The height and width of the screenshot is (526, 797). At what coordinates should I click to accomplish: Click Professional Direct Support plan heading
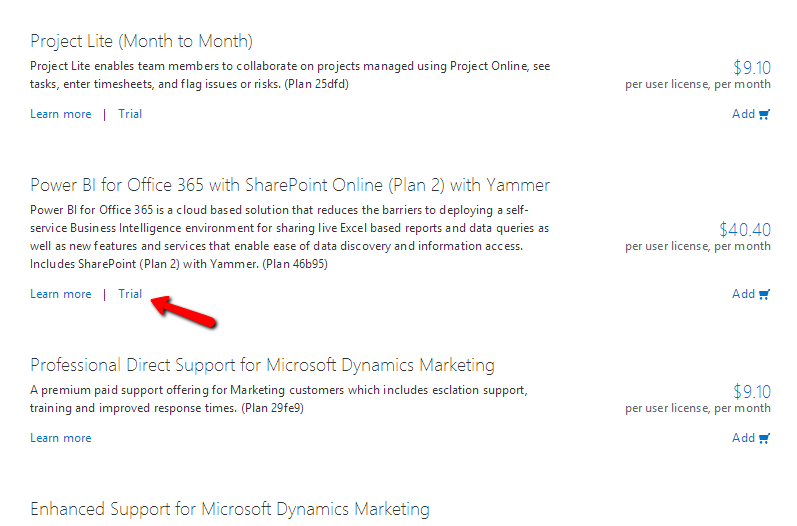click(262, 365)
